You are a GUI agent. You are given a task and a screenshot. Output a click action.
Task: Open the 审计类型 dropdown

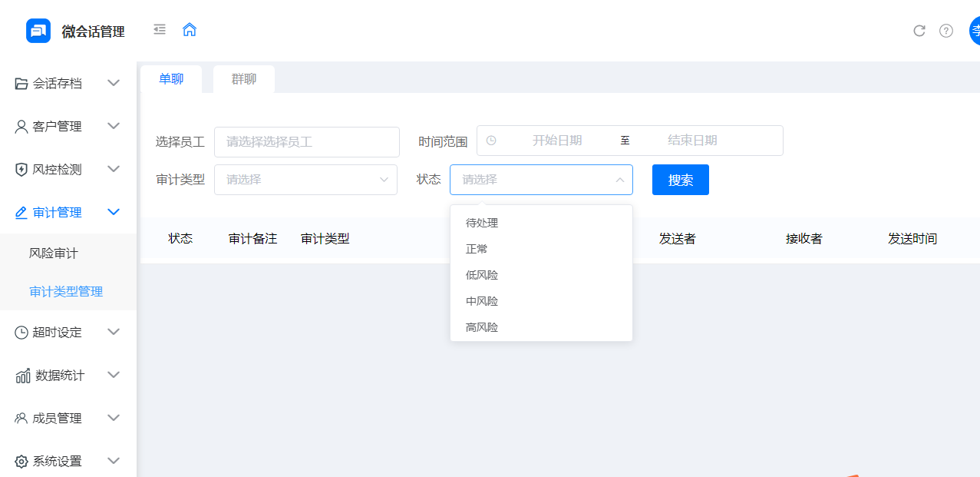point(305,179)
